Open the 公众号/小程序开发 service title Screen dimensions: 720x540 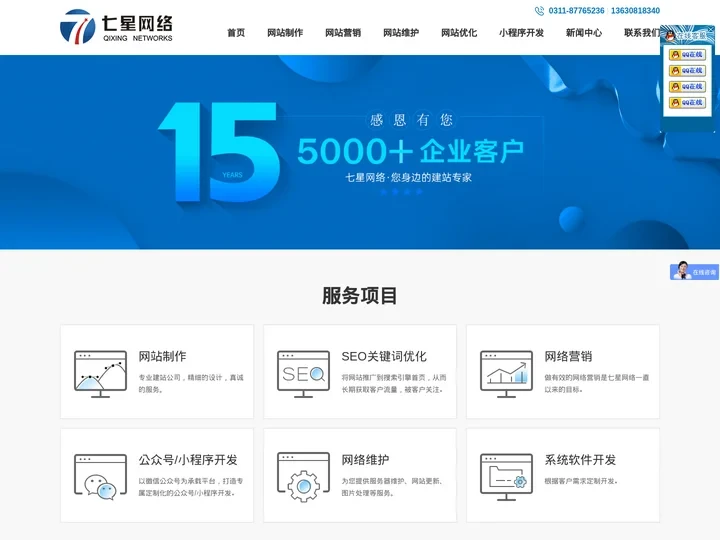[x=188, y=460]
